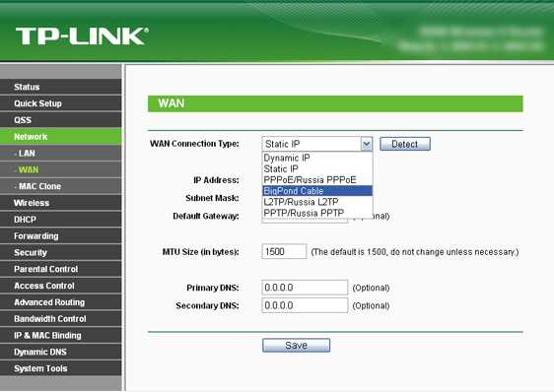Open Dynamic DNS settings
Image resolution: width=554 pixels, height=392 pixels.
[60, 352]
